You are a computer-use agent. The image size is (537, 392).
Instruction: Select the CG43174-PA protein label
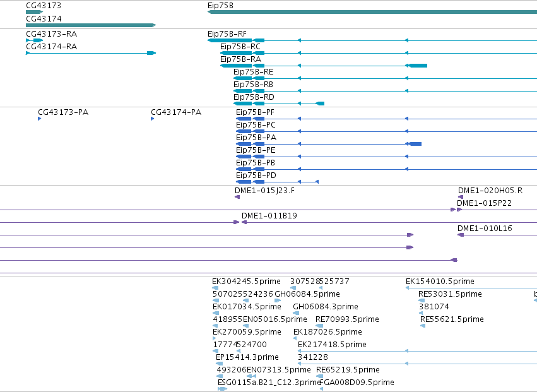pos(176,112)
